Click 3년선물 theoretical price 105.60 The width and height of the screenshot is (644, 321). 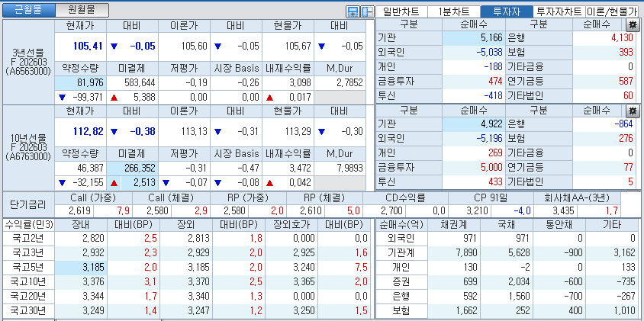pos(184,46)
